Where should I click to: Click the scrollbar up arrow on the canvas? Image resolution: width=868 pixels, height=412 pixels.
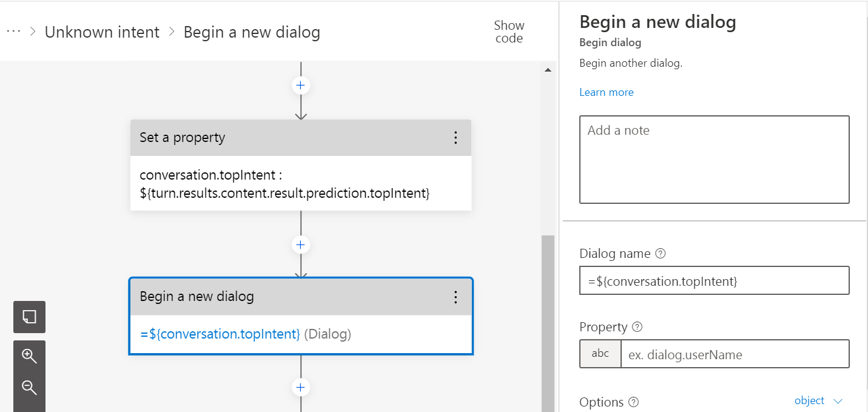pos(548,69)
